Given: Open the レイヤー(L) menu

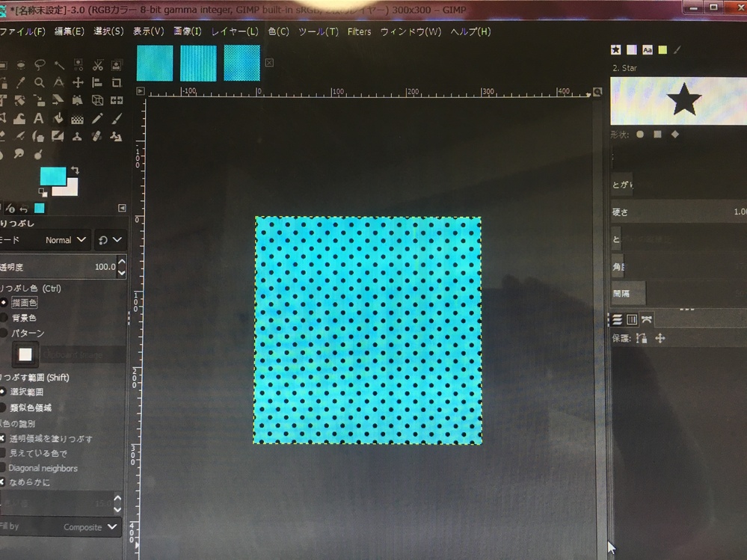Looking at the screenshot, I should 235,31.
